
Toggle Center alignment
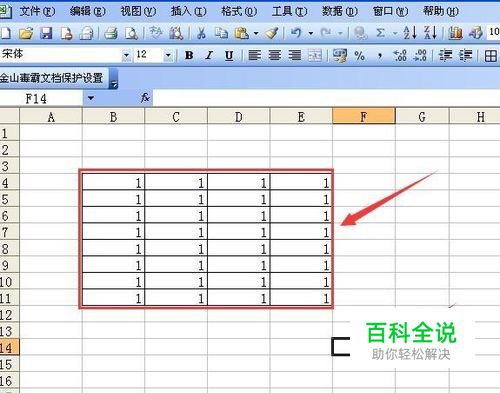pos(274,55)
